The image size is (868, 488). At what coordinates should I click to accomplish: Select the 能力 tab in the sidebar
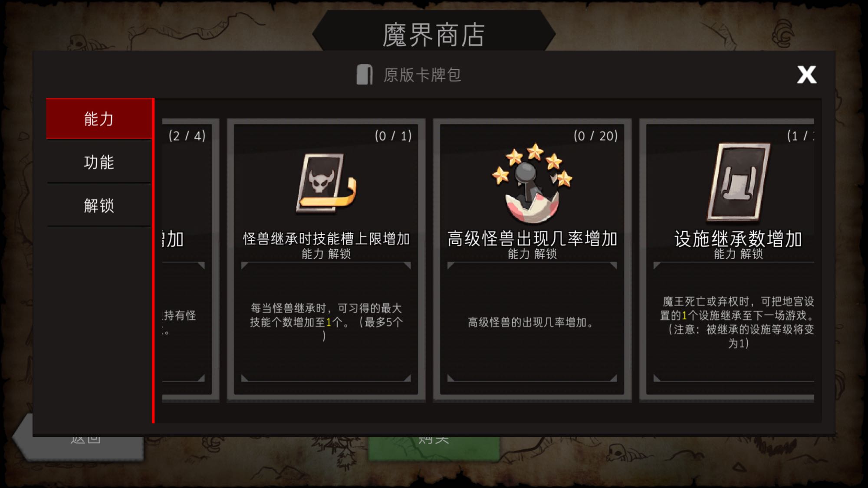click(x=99, y=119)
